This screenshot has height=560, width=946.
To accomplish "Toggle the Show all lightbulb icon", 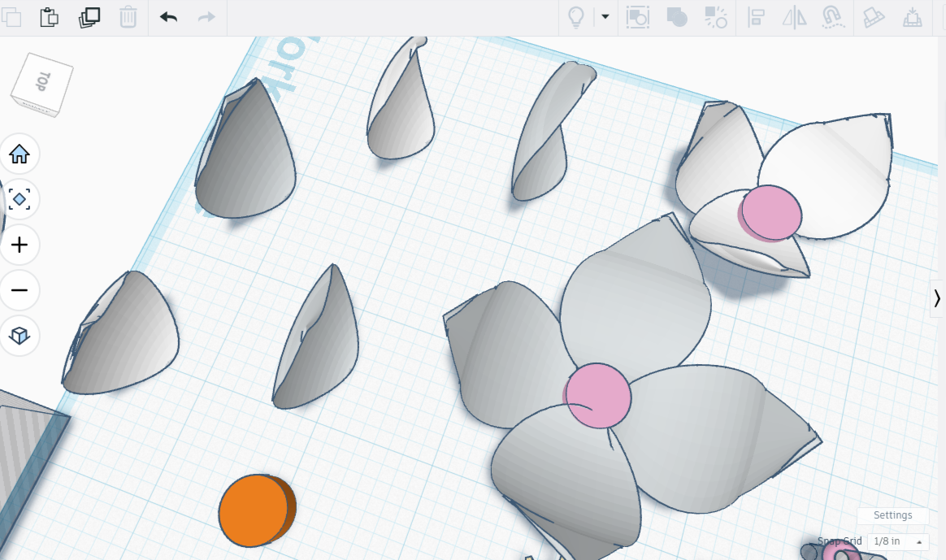I will coord(576,17).
